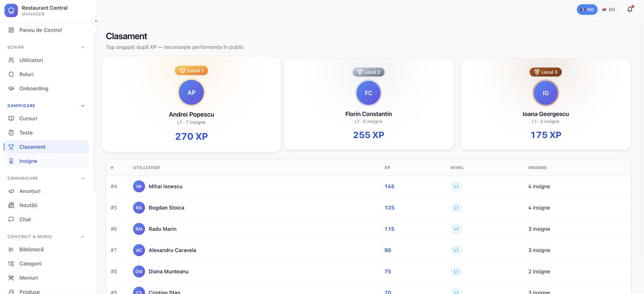Go to Utilizatori page

(x=46, y=60)
